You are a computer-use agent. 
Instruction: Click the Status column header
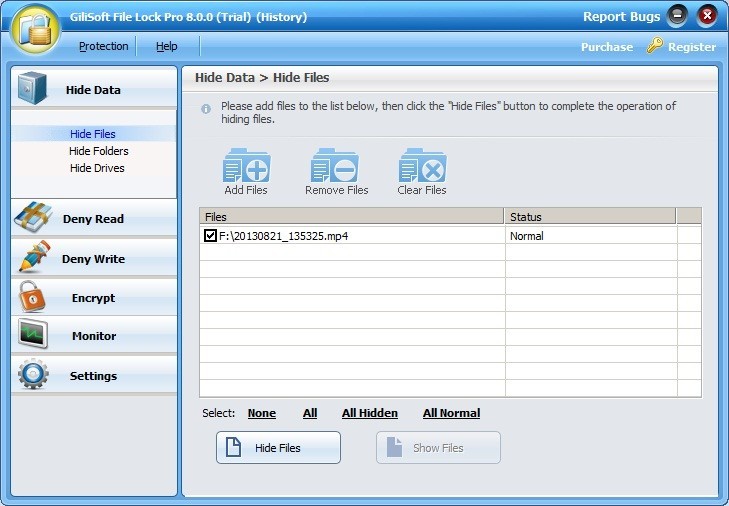[590, 217]
